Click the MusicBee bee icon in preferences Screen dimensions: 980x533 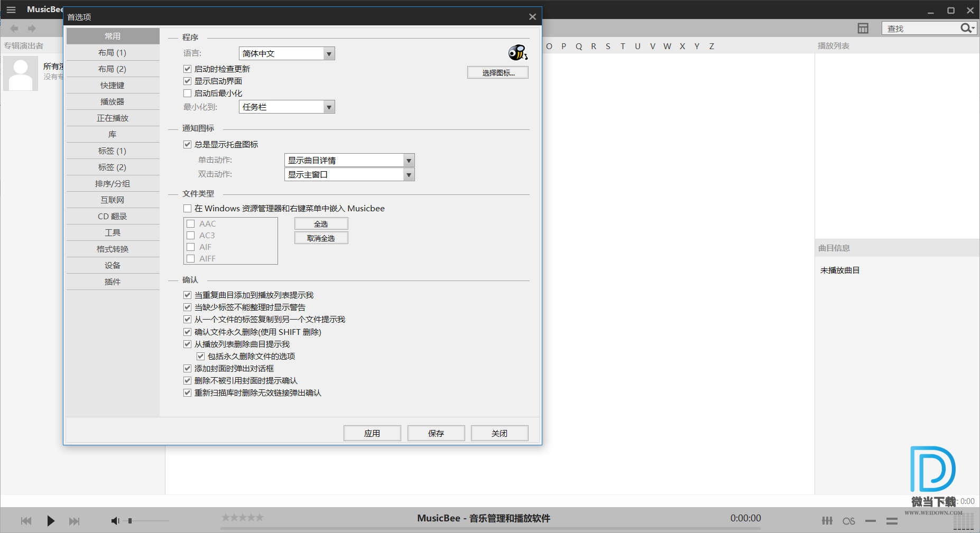(x=518, y=52)
